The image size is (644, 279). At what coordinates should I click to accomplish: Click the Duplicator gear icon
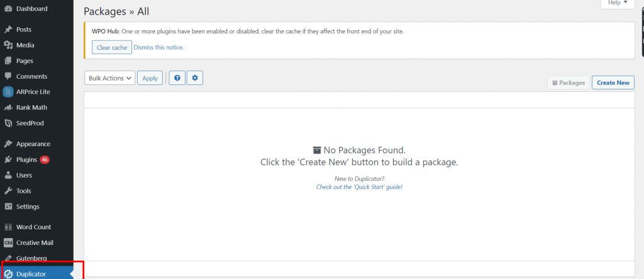point(8,274)
